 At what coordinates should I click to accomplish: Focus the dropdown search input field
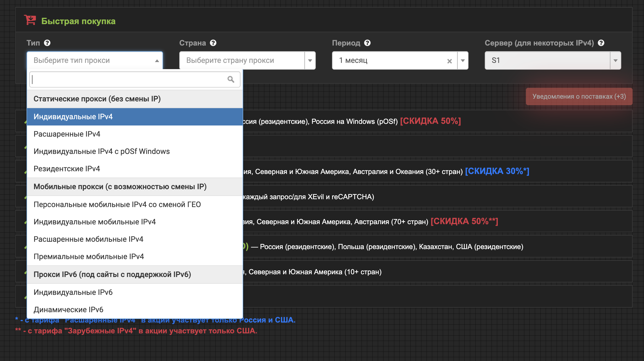[x=127, y=79]
